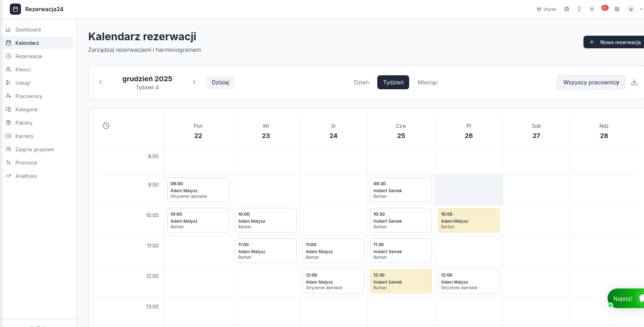Click the clock icon in calendar header

click(106, 126)
